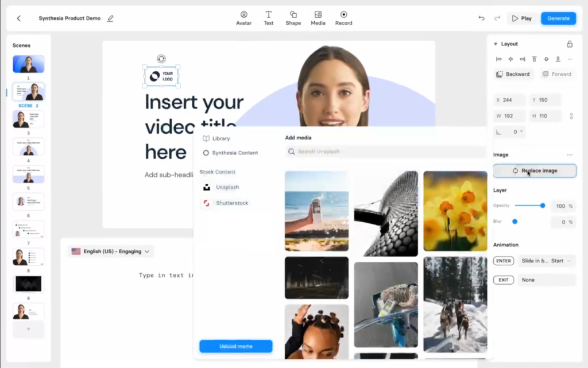The image size is (588, 368).
Task: Open the Avatar tool
Action: [x=243, y=18]
